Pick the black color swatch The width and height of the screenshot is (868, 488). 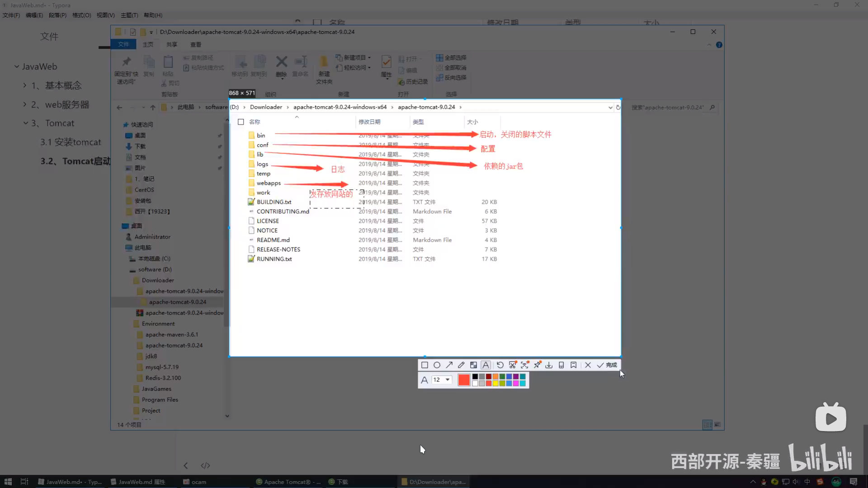pyautogui.click(x=475, y=376)
